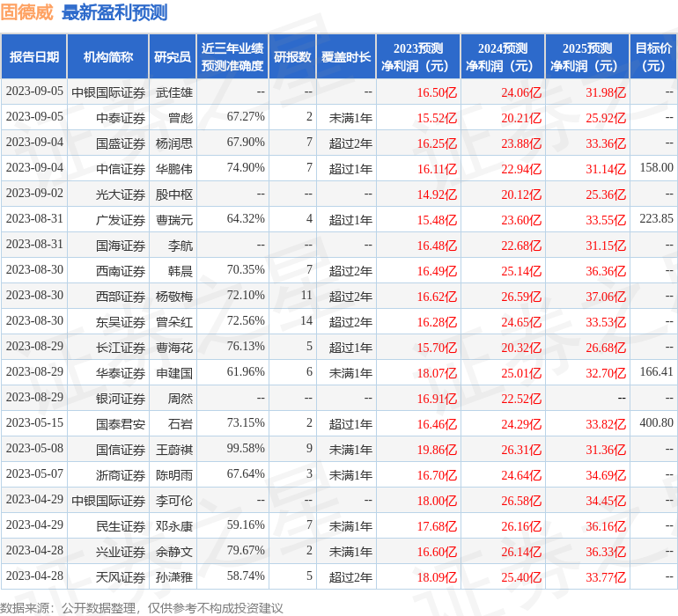Select 2023 profit value 19.86亿

tap(437, 450)
